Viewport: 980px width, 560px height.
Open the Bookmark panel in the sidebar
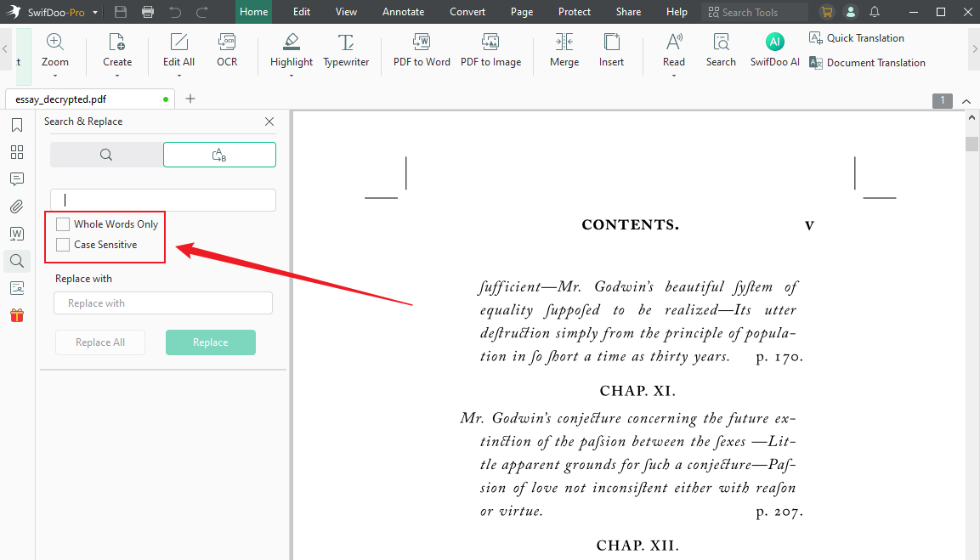pos(16,124)
